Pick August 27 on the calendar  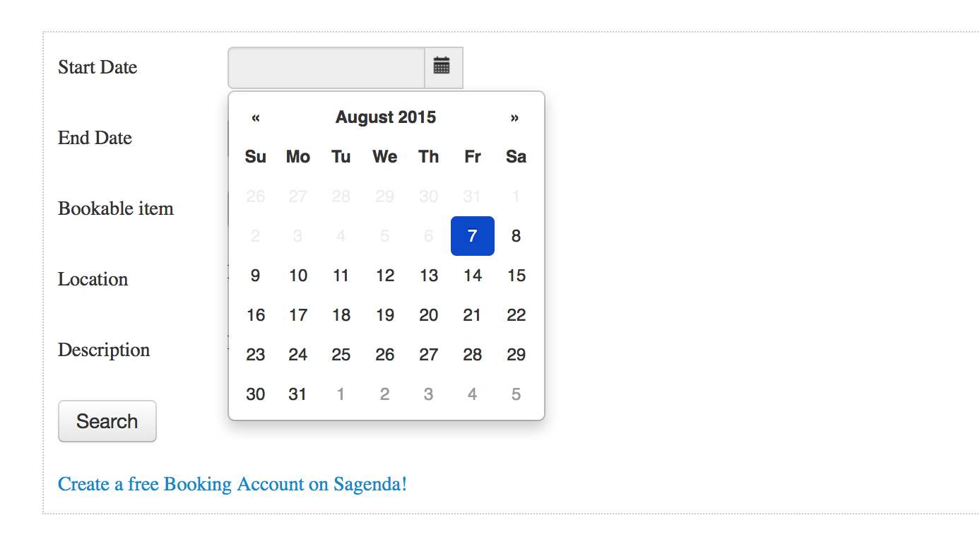click(429, 355)
